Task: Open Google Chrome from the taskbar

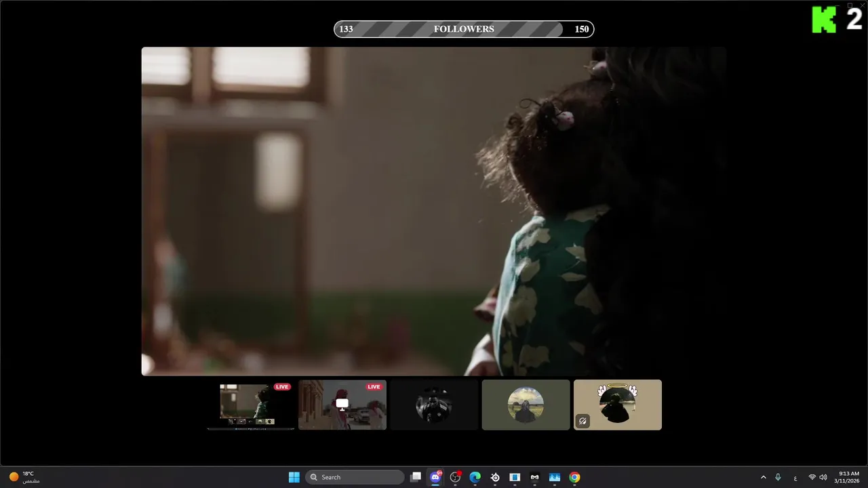Action: coord(574,477)
